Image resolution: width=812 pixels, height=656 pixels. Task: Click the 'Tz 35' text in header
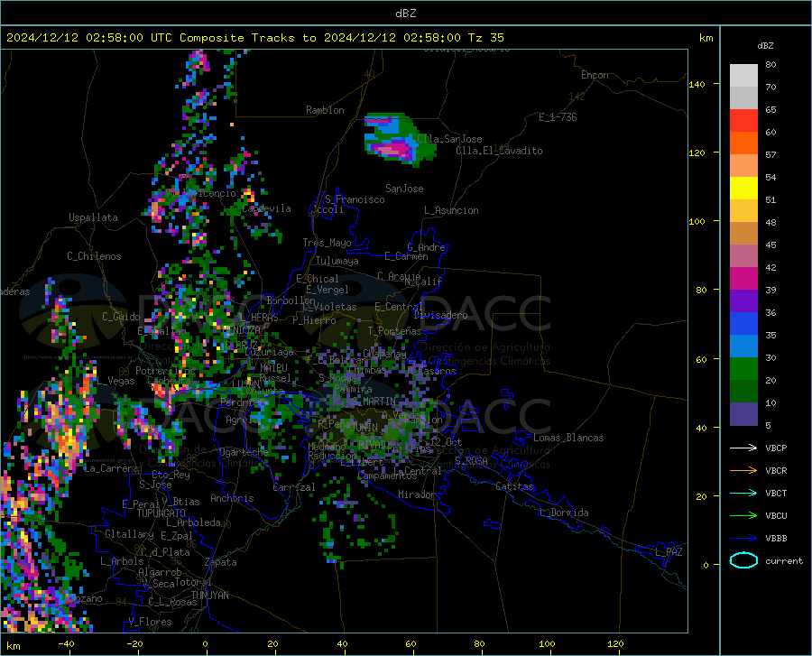pyautogui.click(x=485, y=38)
